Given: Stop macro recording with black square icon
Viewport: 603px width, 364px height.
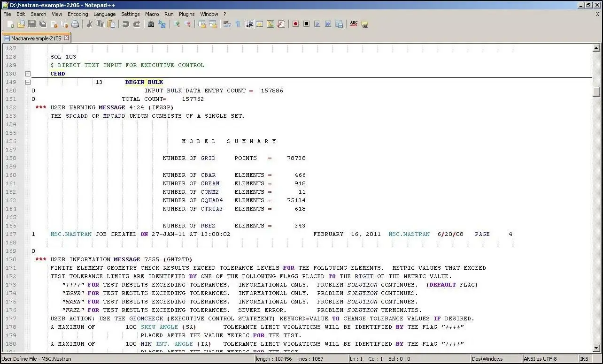Looking at the screenshot, I should pyautogui.click(x=307, y=24).
